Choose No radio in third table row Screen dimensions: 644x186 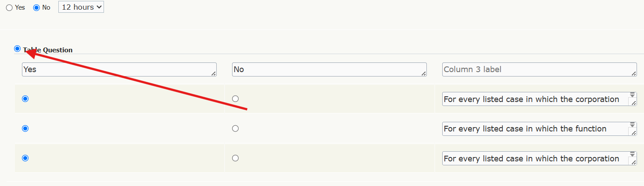pos(236,158)
